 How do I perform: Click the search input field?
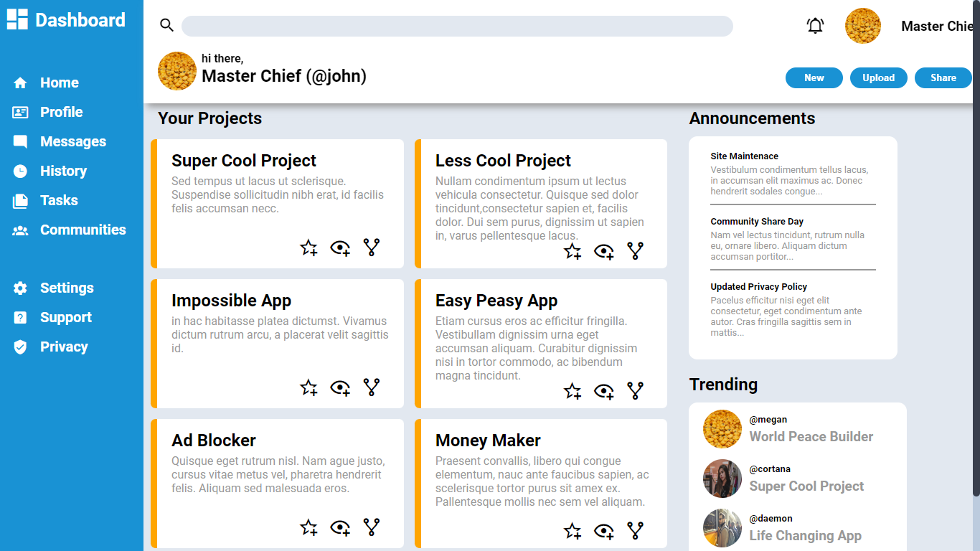(x=457, y=26)
